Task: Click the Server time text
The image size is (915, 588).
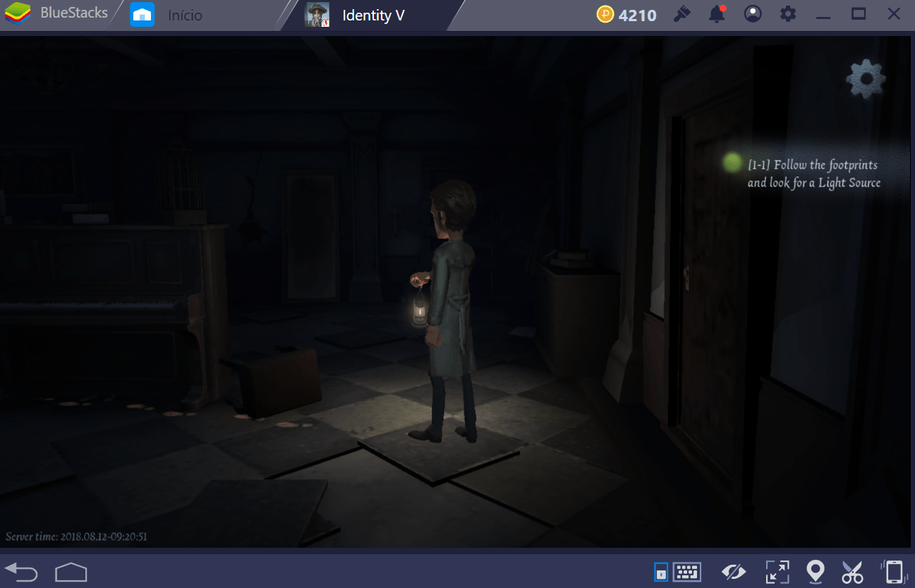Action: pos(76,537)
